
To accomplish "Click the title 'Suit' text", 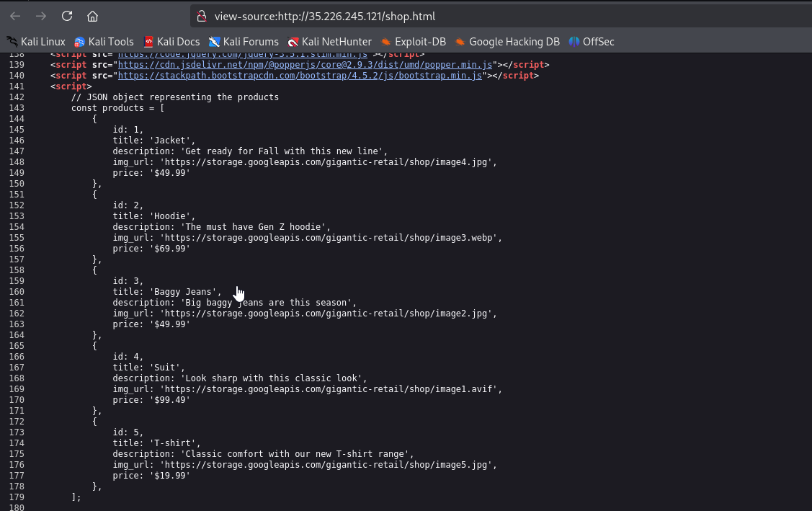I will 165,368.
